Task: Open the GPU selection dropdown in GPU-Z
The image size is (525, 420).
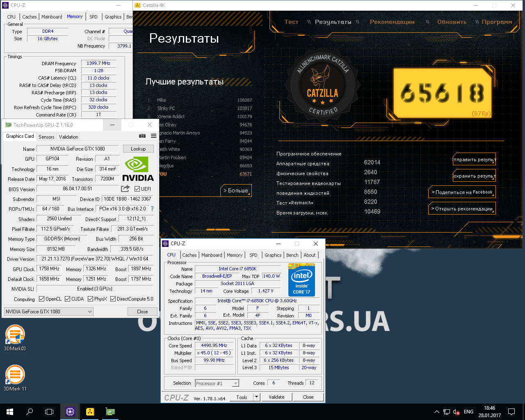Action: pos(49,312)
